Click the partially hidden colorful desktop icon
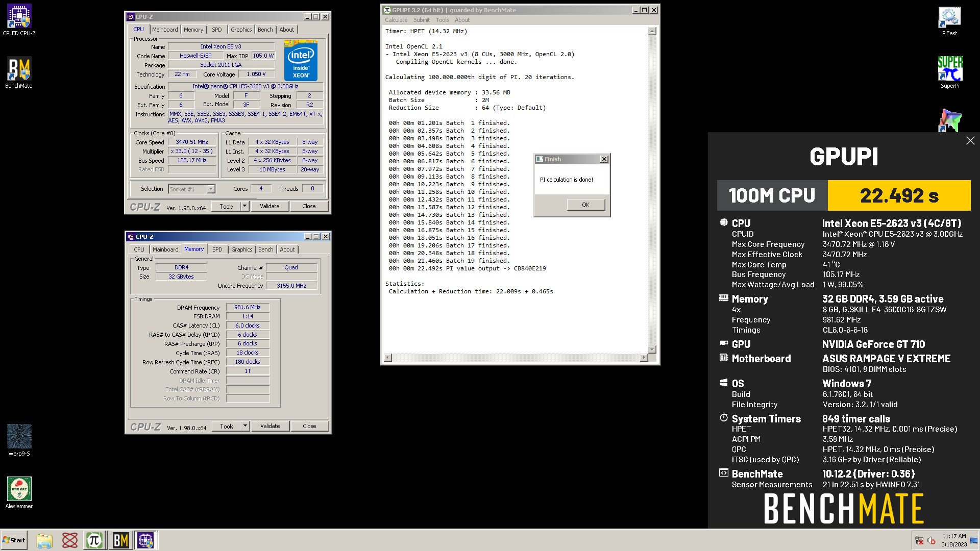This screenshot has height=551, width=980. pyautogui.click(x=949, y=121)
